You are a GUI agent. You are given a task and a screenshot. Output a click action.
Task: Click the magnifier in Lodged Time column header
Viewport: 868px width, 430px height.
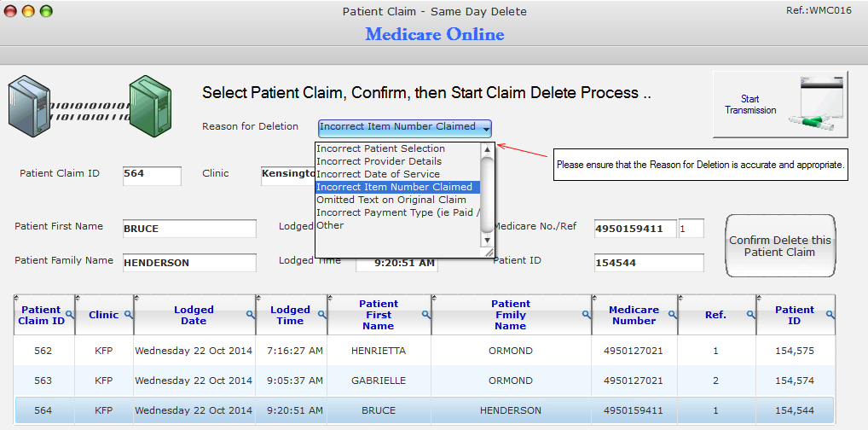pos(322,315)
